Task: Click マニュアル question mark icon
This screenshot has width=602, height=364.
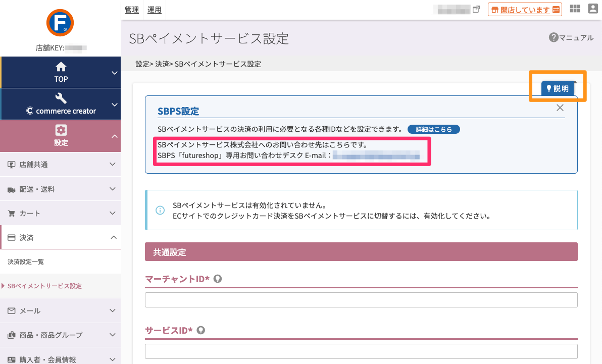Action: [553, 37]
